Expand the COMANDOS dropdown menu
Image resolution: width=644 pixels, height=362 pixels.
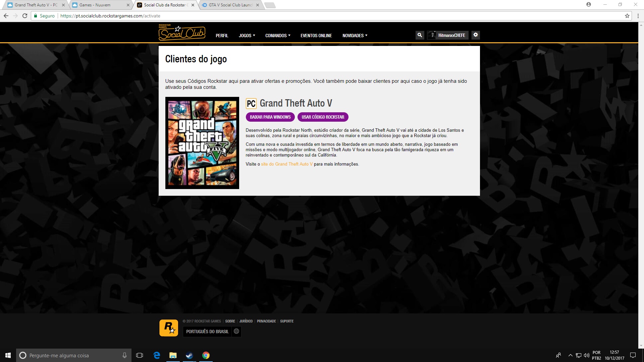click(278, 36)
